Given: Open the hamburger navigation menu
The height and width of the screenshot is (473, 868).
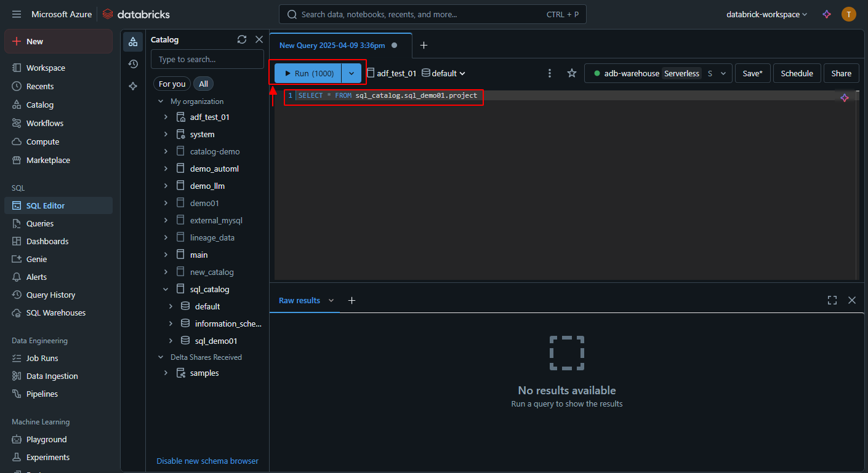Looking at the screenshot, I should (17, 14).
